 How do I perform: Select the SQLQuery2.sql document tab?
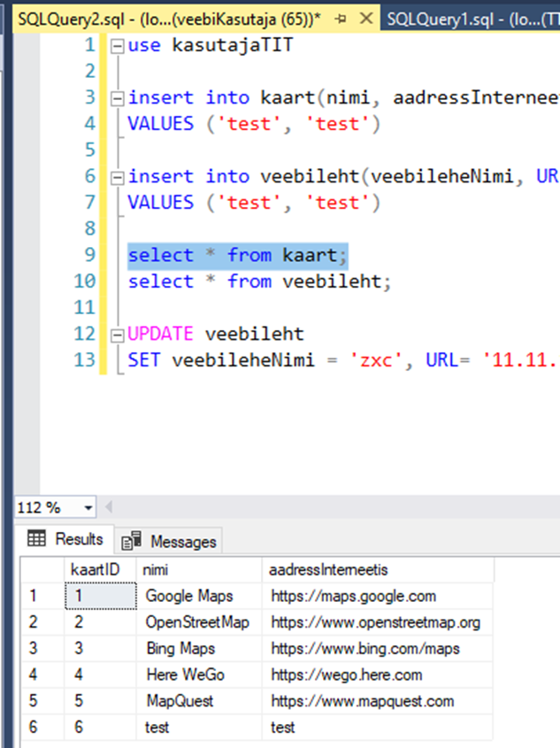[x=168, y=19]
